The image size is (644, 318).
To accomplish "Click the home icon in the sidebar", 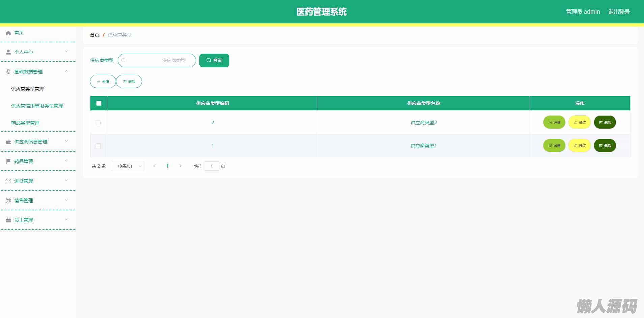I will [8, 33].
